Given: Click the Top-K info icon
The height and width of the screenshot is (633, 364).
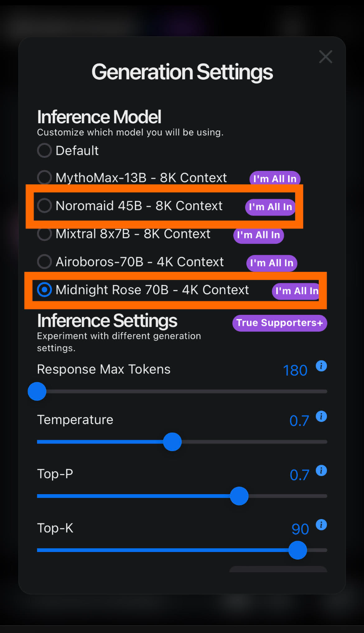Looking at the screenshot, I should (321, 525).
